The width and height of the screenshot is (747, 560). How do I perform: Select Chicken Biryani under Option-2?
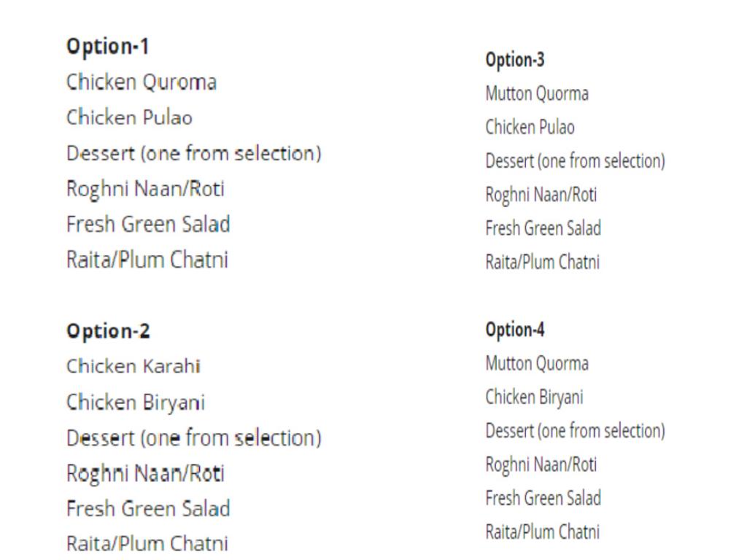[x=136, y=402]
